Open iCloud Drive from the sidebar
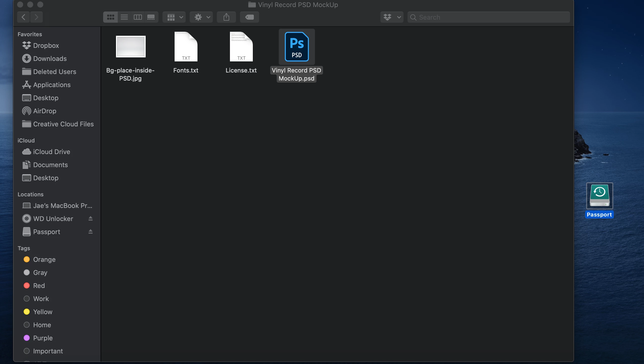This screenshot has width=644, height=364. click(x=51, y=152)
